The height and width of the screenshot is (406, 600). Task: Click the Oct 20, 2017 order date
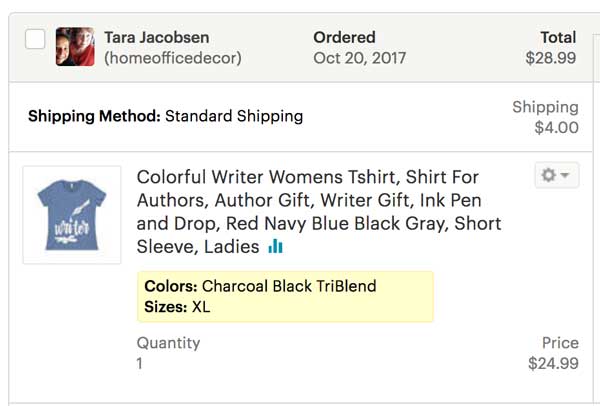tap(359, 58)
